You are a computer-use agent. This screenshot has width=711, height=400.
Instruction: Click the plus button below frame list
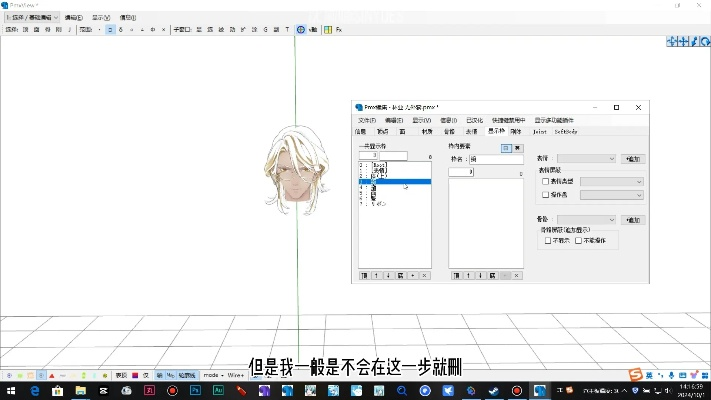coord(412,274)
